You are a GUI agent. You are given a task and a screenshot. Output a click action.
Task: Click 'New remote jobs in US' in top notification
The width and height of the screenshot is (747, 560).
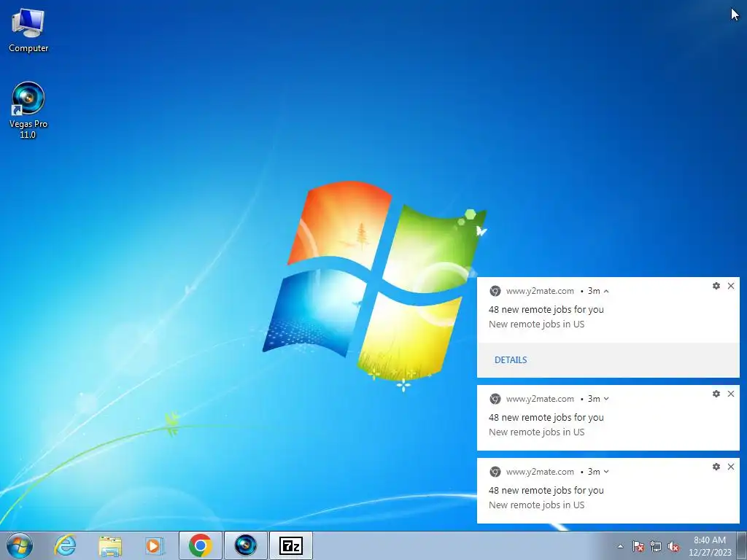coord(536,324)
